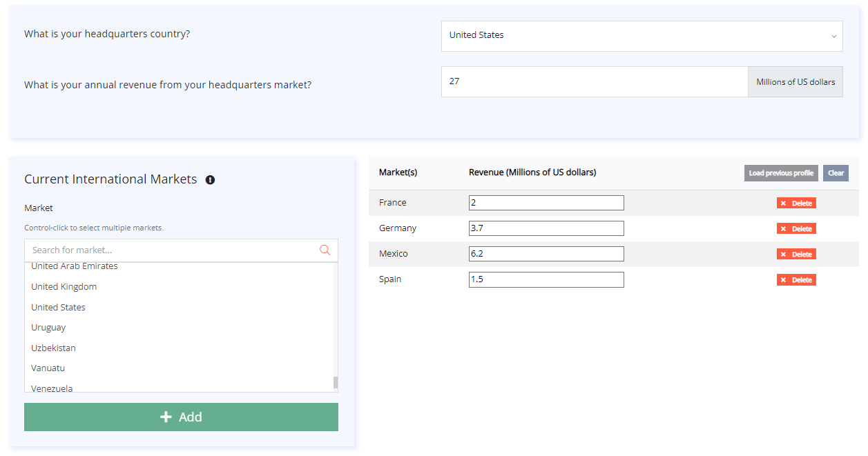Delete the Germany market row

[796, 229]
